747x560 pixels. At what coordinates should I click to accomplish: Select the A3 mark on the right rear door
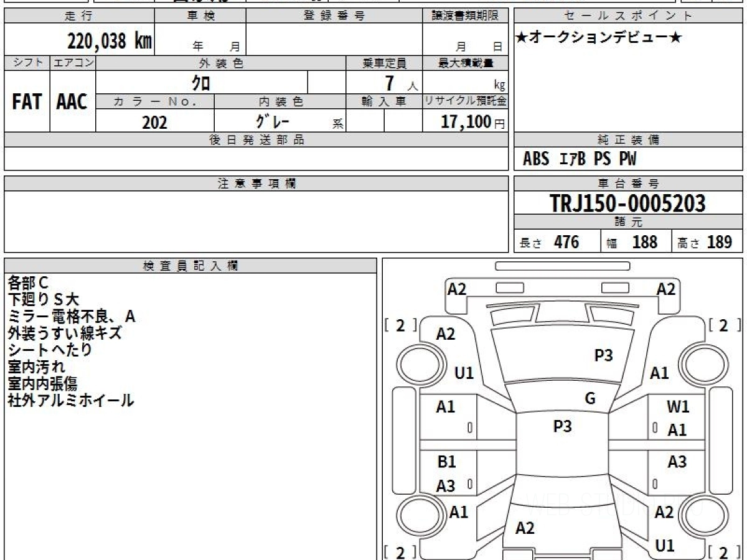point(677,462)
